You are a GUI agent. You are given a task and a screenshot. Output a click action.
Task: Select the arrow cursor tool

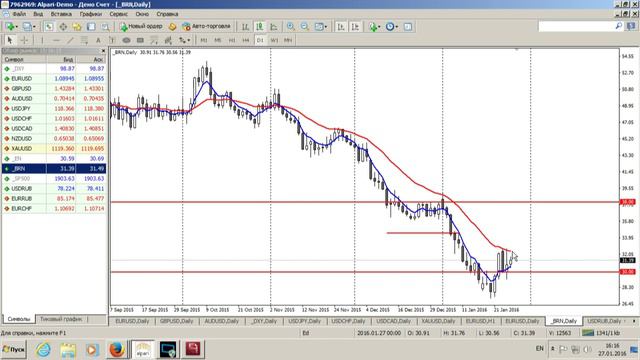(x=10, y=40)
